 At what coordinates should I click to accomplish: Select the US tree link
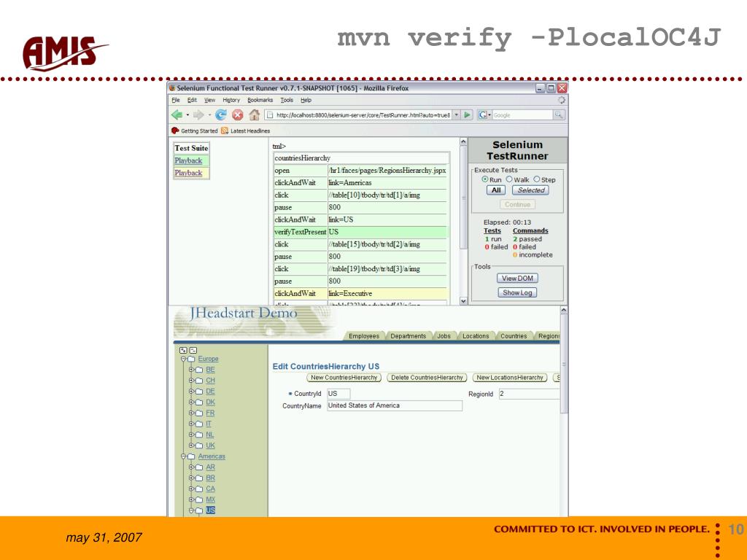point(211,510)
